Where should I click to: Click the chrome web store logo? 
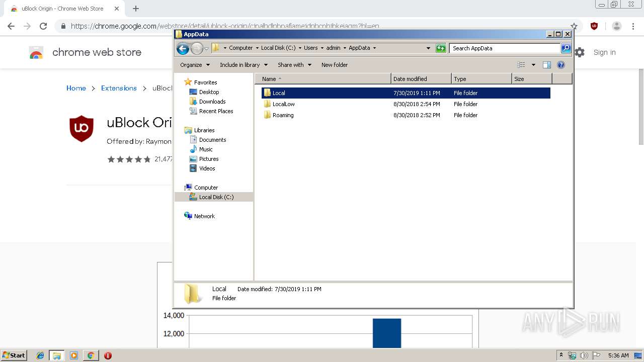click(x=85, y=52)
